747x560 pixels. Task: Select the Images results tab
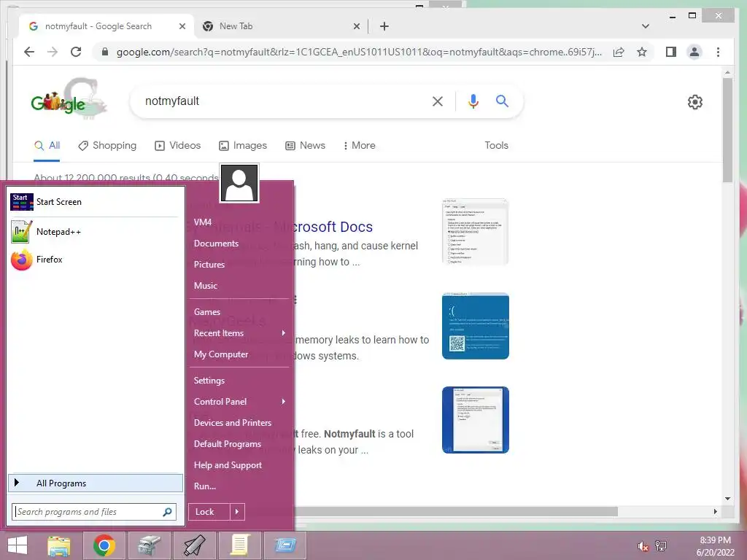(242, 146)
